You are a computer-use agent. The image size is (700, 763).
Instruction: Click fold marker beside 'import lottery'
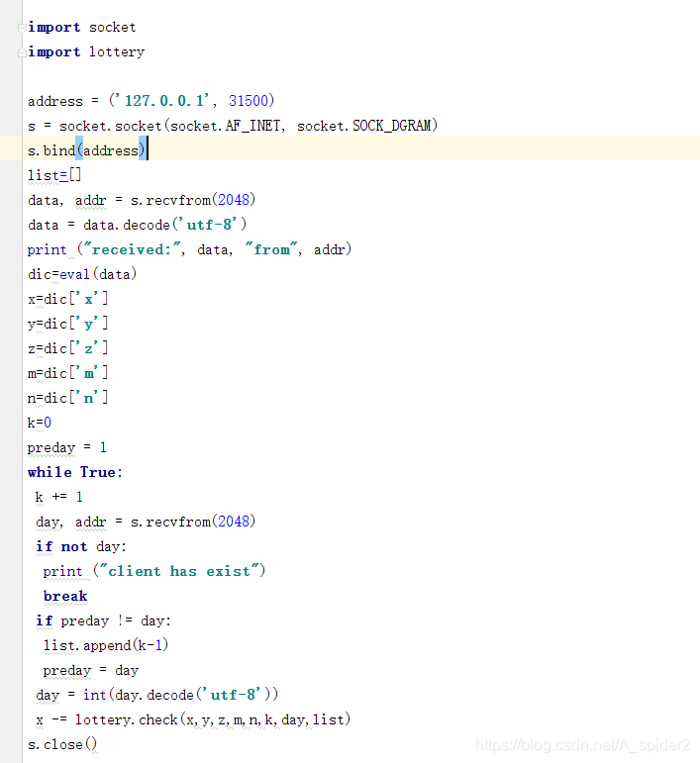click(x=22, y=52)
